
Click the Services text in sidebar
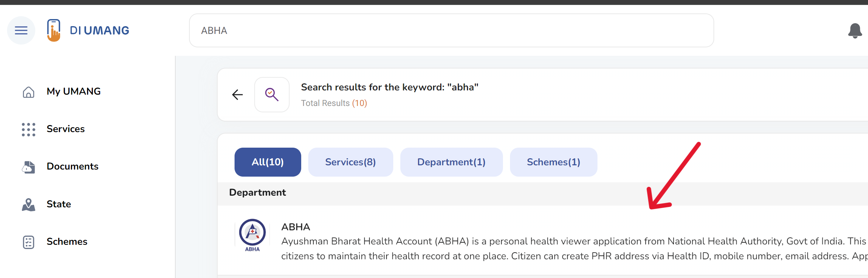pos(65,129)
